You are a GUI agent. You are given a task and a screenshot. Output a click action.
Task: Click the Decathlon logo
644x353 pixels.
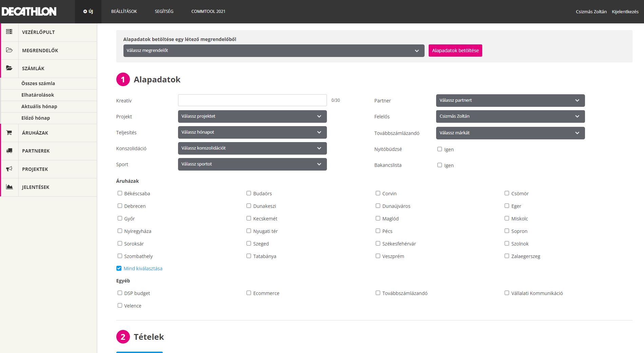pyautogui.click(x=29, y=12)
